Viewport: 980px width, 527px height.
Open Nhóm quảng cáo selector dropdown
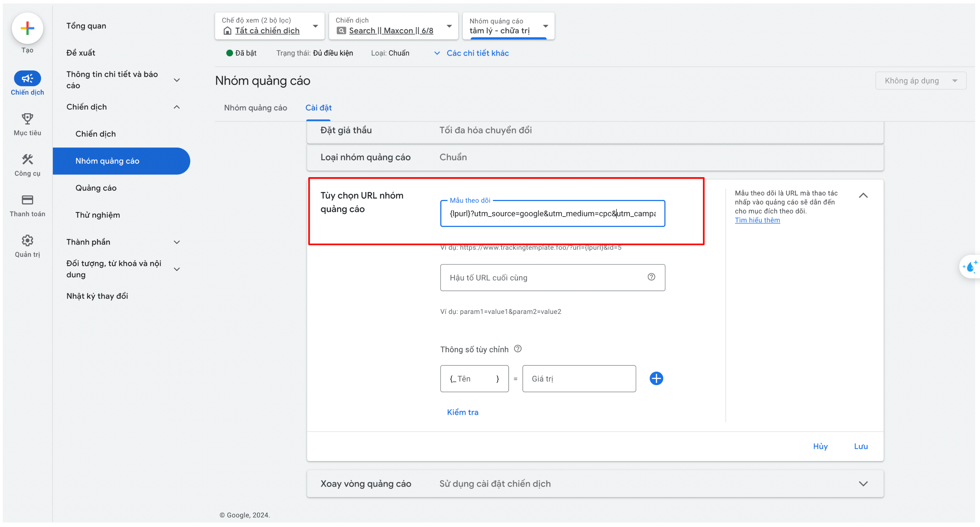508,26
